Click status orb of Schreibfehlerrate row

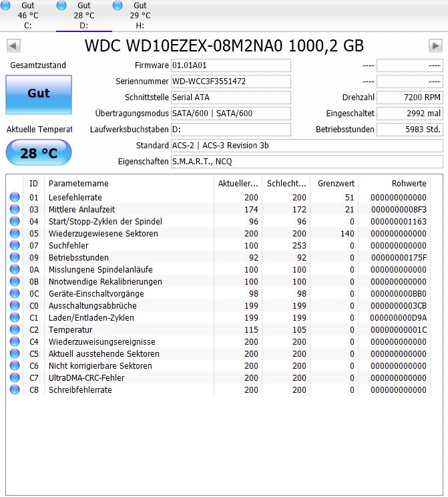(15, 390)
